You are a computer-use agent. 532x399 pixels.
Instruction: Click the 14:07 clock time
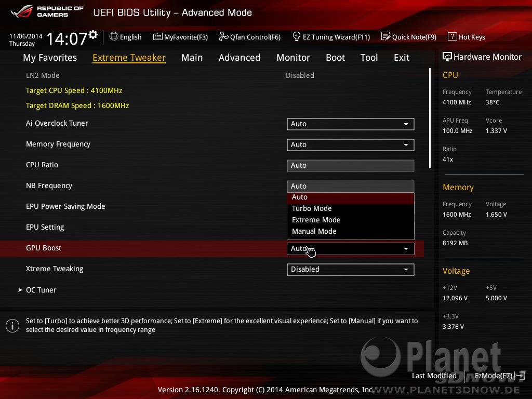(x=66, y=38)
